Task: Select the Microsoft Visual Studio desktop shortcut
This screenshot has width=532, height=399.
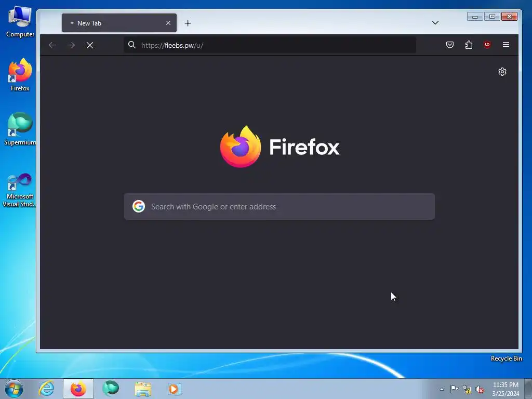Action: click(20, 190)
